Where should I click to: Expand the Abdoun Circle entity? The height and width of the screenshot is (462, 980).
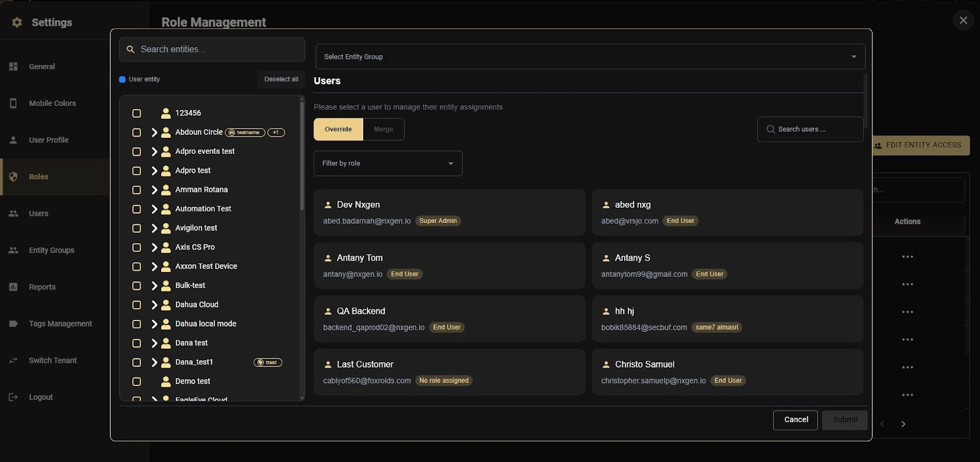click(x=154, y=132)
